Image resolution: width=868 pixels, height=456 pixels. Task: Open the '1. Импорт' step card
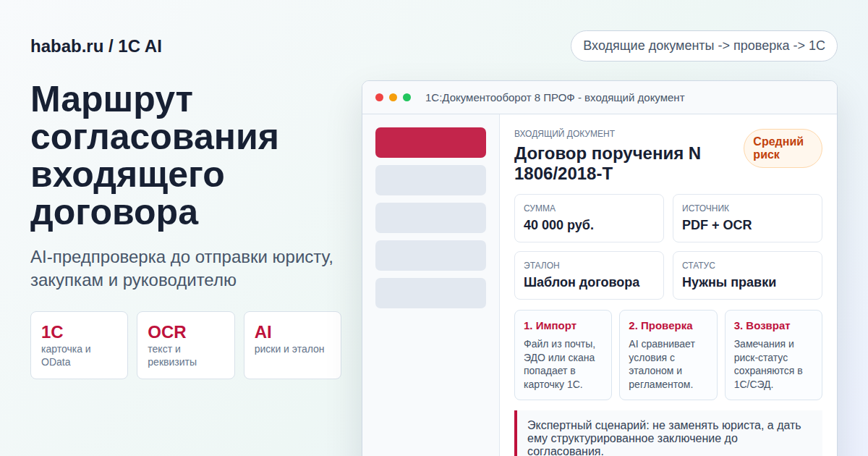pos(563,355)
